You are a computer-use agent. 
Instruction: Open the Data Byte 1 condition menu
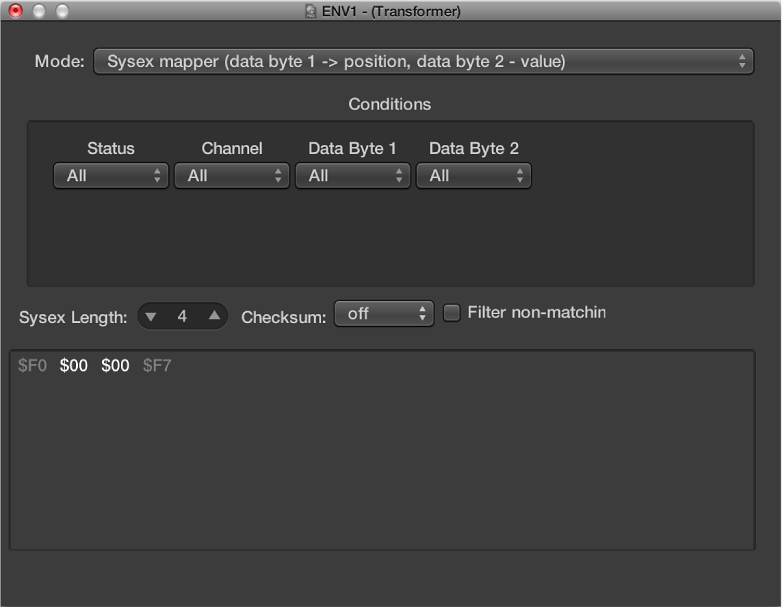(352, 176)
